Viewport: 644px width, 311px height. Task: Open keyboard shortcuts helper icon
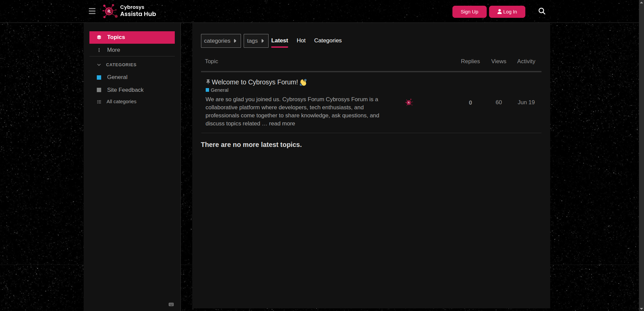[171, 304]
